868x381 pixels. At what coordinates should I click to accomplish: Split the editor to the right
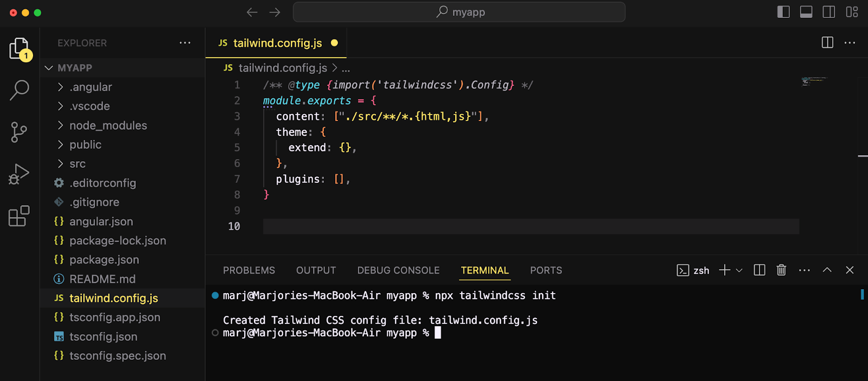pyautogui.click(x=827, y=42)
